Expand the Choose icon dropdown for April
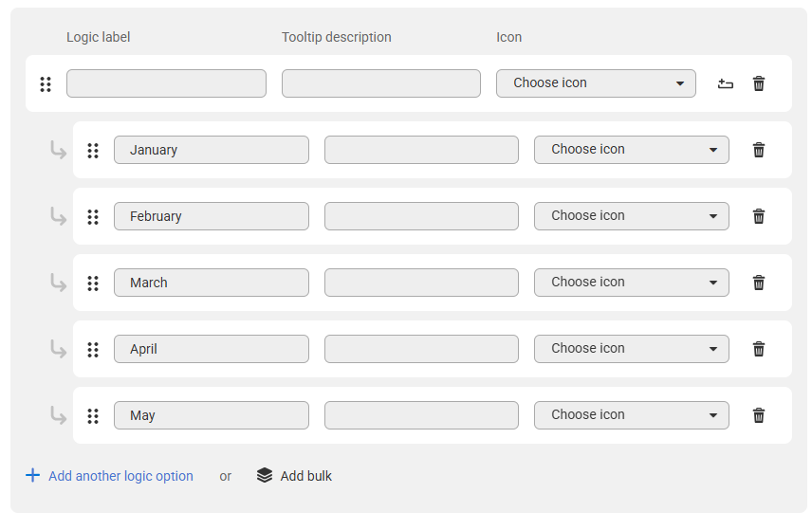812x530 pixels. (x=631, y=348)
